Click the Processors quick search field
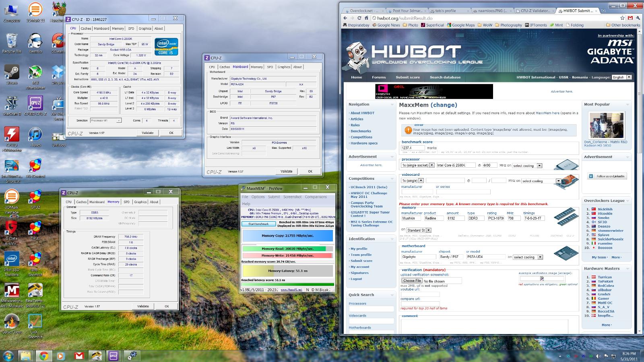This screenshot has width=644, height=362. tap(371, 309)
